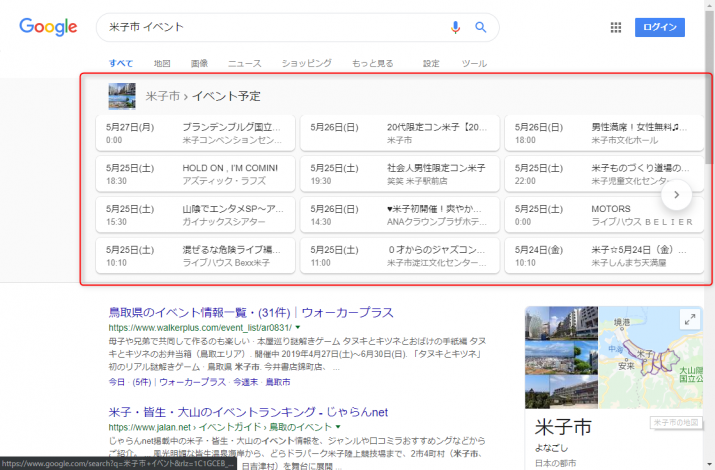Open the ウォーカープラス event list result
The image size is (715, 470).
(250, 312)
